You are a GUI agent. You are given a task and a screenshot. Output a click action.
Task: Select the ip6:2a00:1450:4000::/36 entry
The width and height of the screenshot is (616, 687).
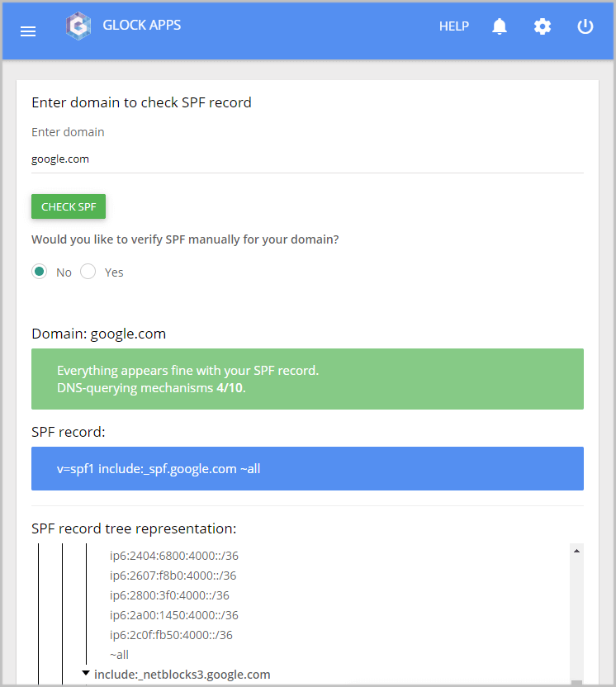tap(174, 615)
